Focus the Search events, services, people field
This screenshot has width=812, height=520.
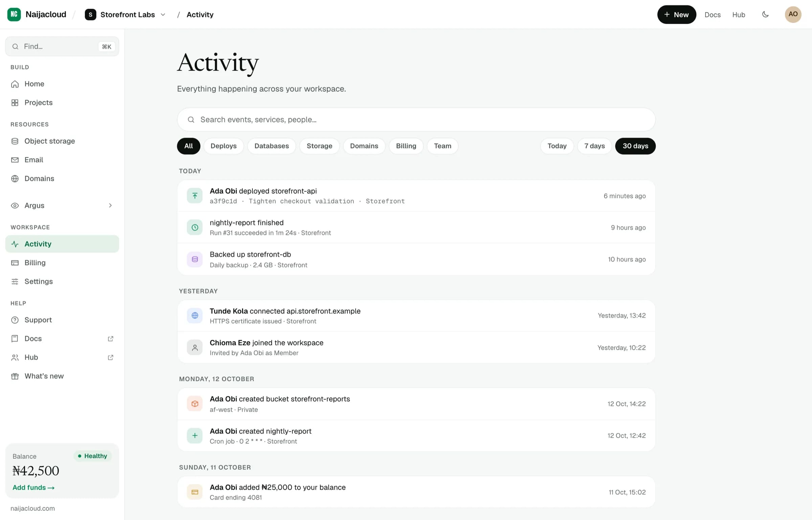(x=416, y=120)
